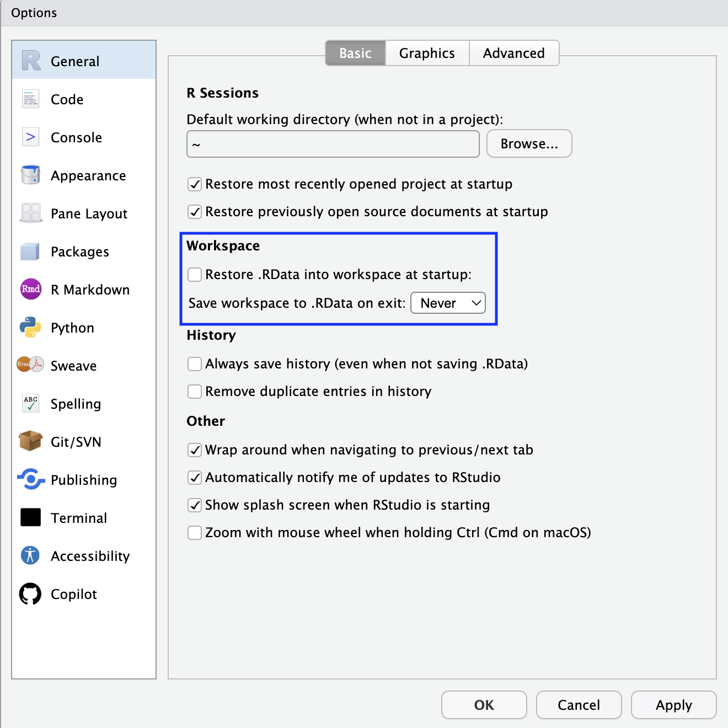This screenshot has width=728, height=728.
Task: Open the Advanced tab
Action: tap(513, 53)
